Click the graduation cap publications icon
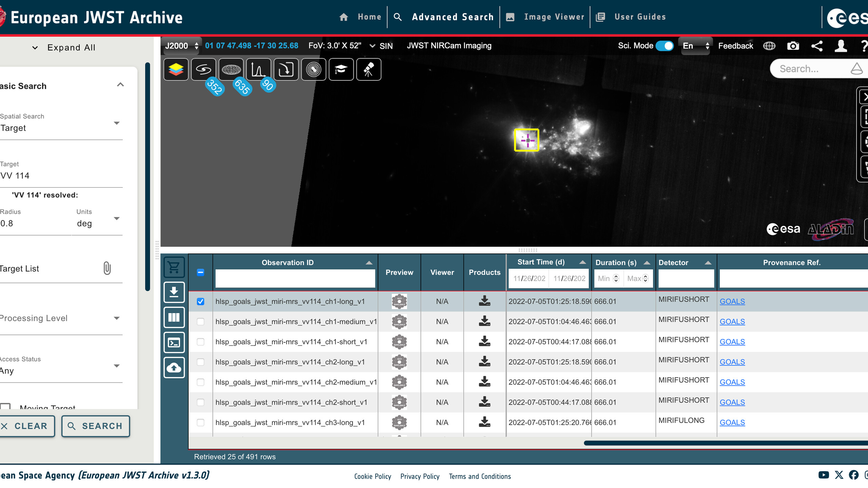The width and height of the screenshot is (868, 488). coord(341,69)
